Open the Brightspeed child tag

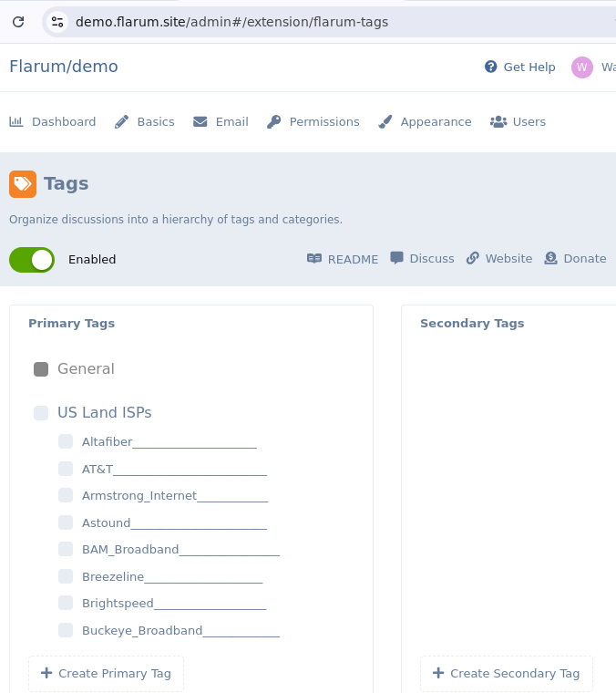coord(174,604)
